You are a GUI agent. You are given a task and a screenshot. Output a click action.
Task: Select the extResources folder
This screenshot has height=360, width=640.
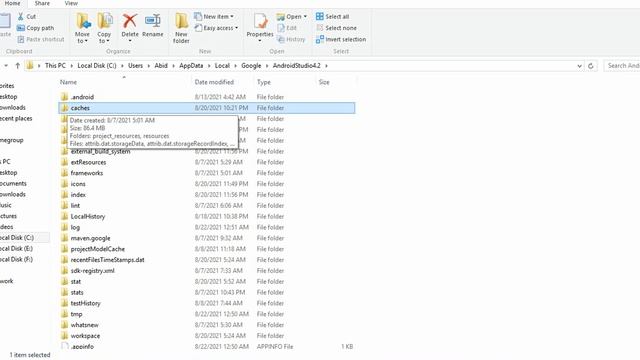point(88,162)
